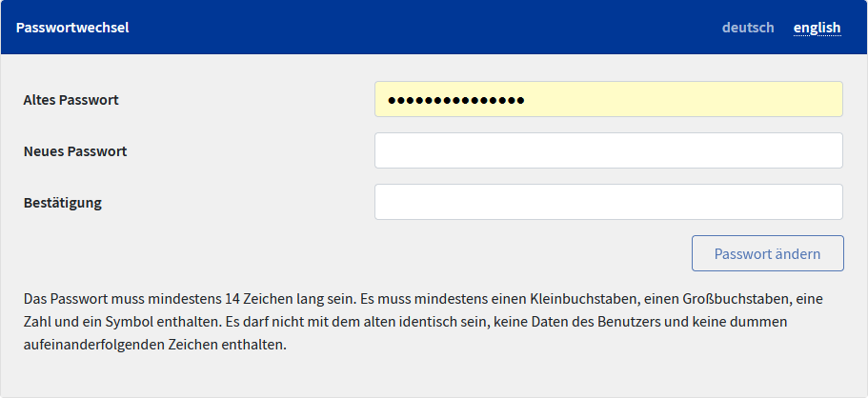Click the password requirements description text
This screenshot has height=398, width=868.
pyautogui.click(x=419, y=322)
